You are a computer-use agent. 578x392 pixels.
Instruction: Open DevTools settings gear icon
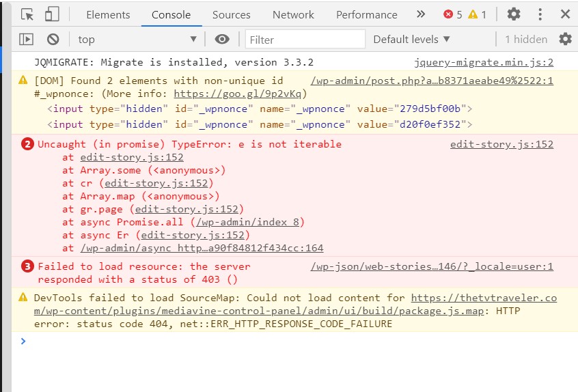pos(513,14)
